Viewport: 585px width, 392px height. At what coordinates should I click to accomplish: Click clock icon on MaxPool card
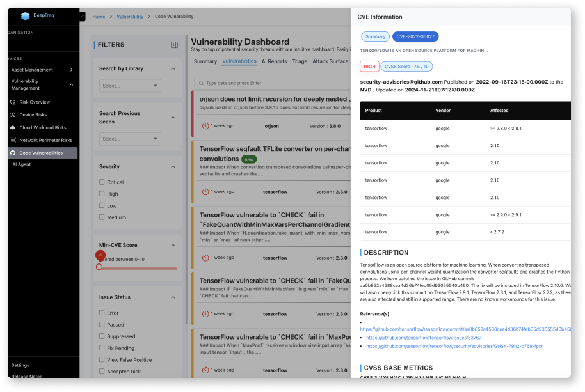(205, 370)
